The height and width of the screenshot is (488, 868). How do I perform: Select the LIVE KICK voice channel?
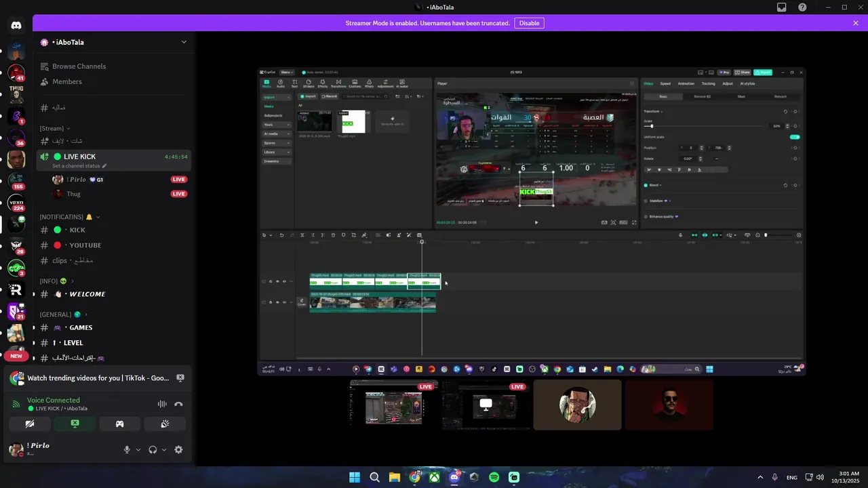113,160
